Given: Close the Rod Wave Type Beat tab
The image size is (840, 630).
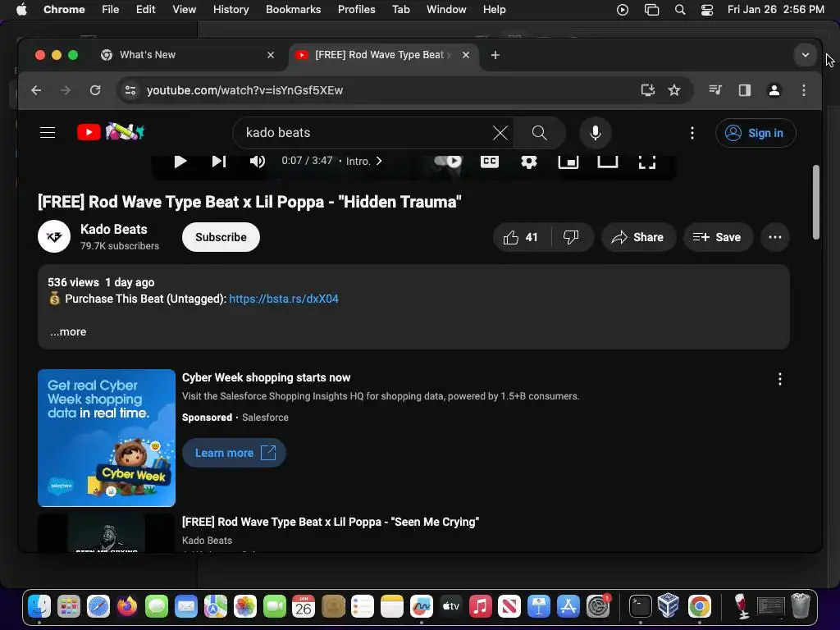Looking at the screenshot, I should click(466, 55).
